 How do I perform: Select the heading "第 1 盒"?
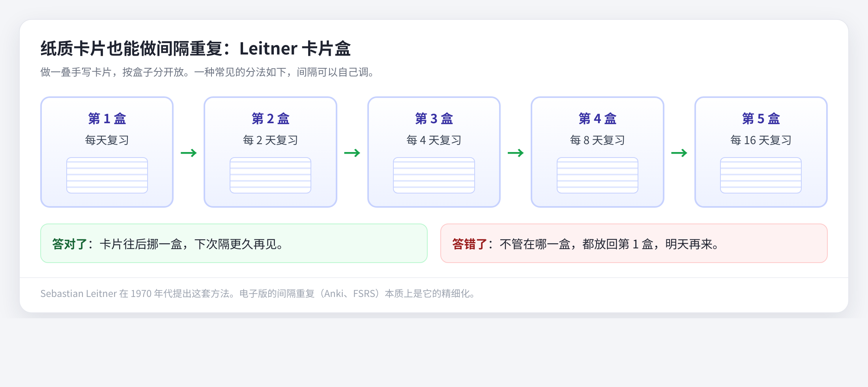[107, 118]
